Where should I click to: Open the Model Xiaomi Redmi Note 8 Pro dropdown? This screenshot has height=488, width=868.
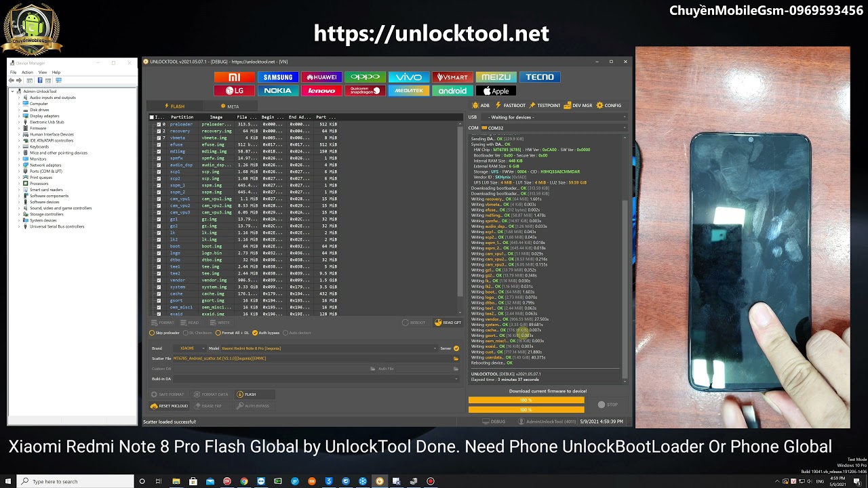click(x=329, y=348)
